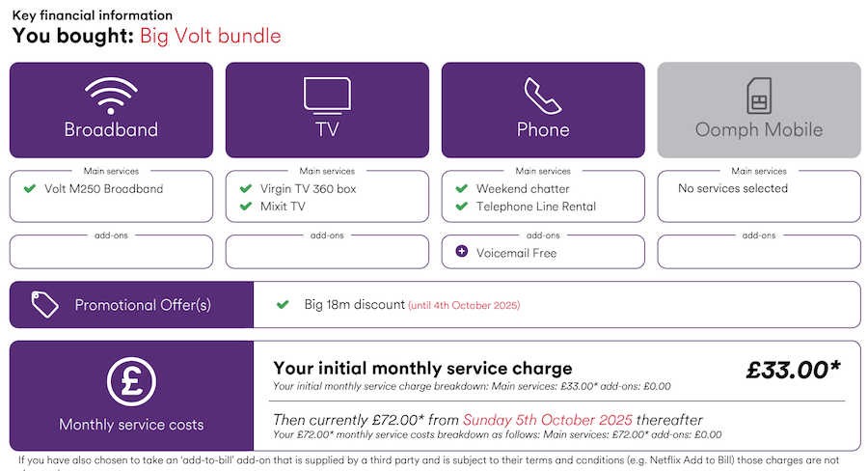Click the Broadband wifi icon

[x=111, y=96]
